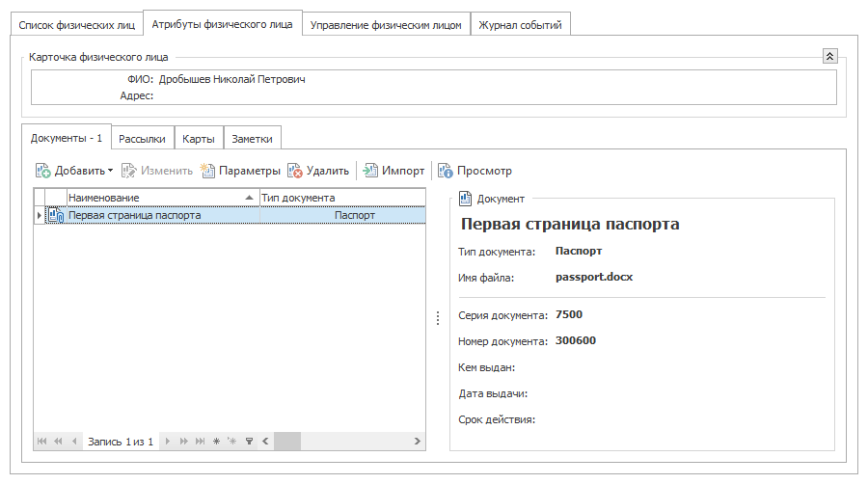868x484 pixels.
Task: Click the Дата выдачи label
Action: 493,393
